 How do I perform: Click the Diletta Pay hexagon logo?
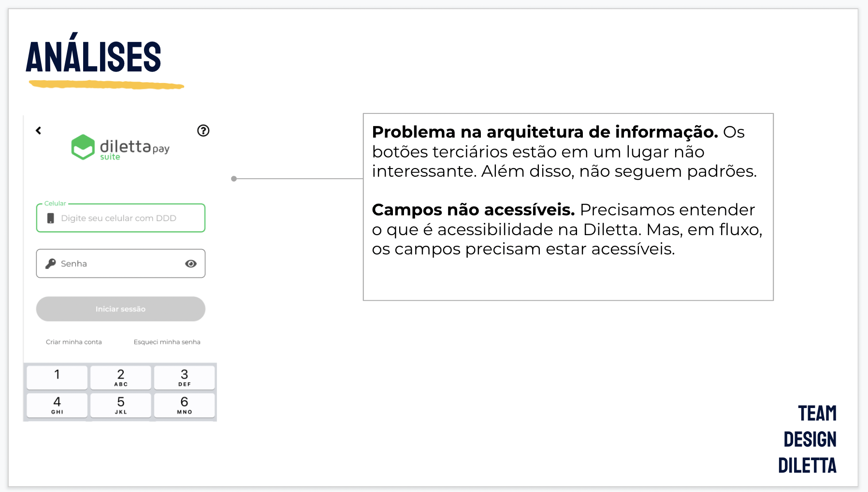click(x=83, y=147)
